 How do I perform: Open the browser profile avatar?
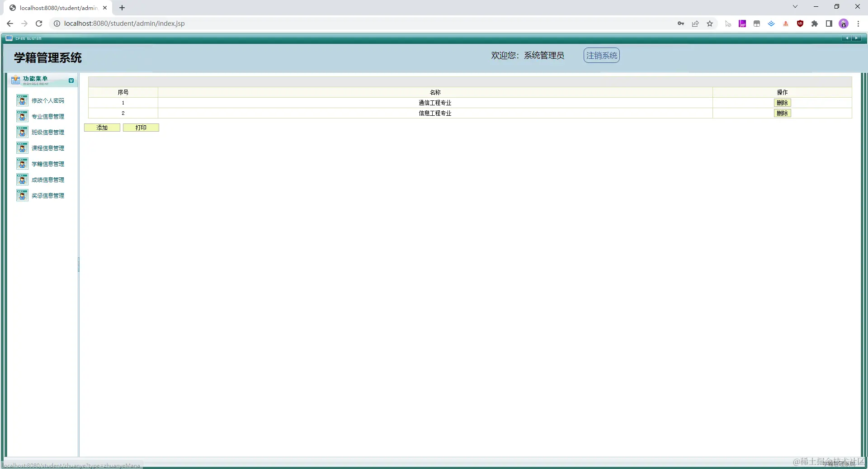click(x=844, y=24)
